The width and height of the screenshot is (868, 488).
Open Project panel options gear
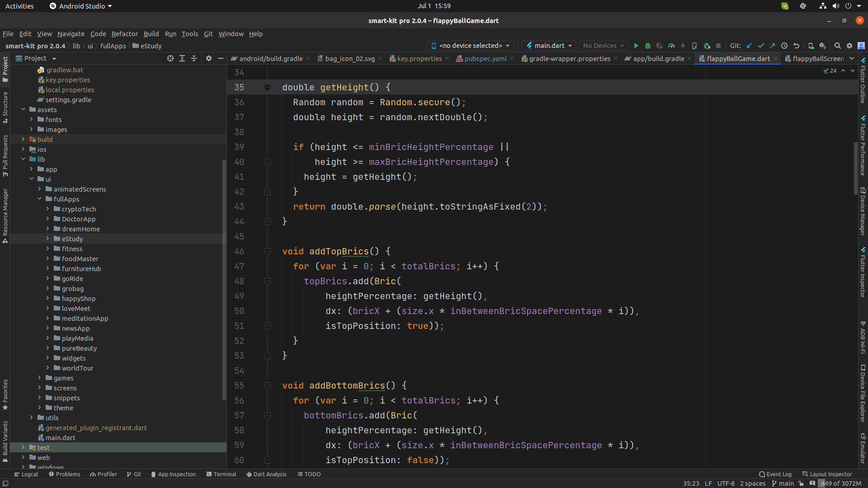(x=209, y=58)
